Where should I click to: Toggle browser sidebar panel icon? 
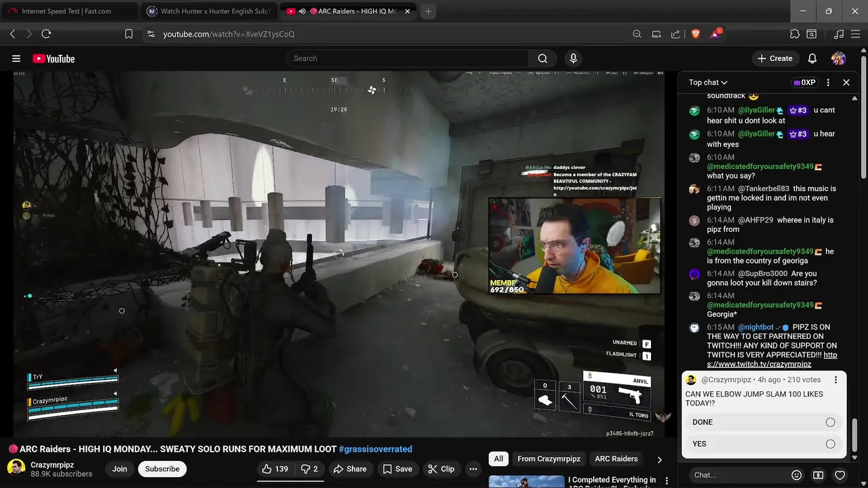pyautogui.click(x=811, y=34)
